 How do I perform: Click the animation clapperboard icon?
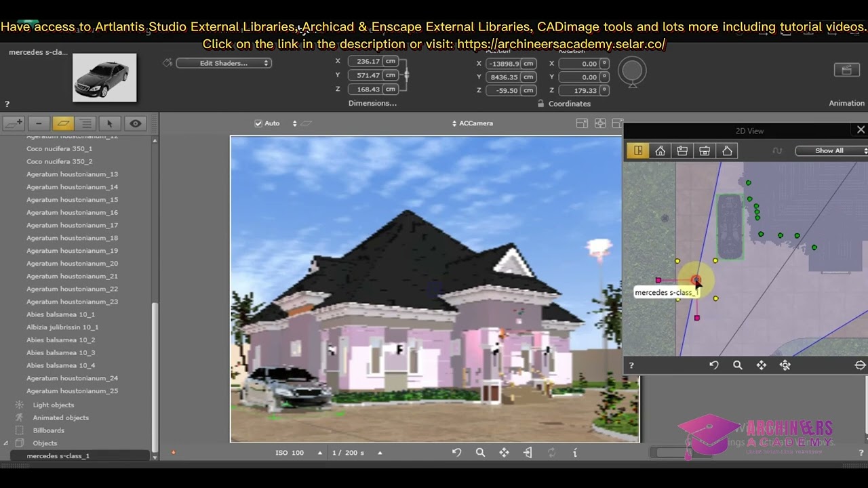[x=846, y=70]
